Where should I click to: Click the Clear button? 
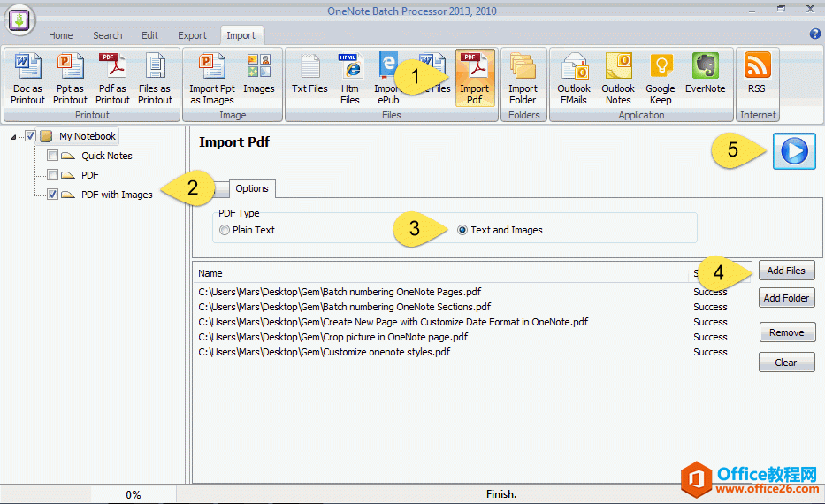786,363
